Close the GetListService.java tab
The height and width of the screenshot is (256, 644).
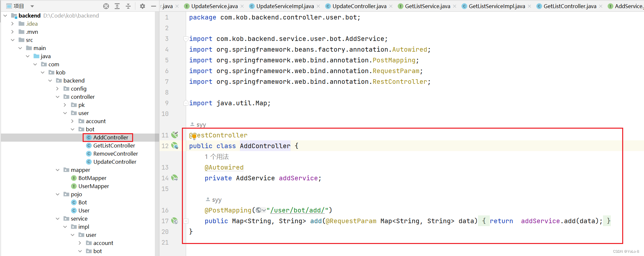(455, 6)
